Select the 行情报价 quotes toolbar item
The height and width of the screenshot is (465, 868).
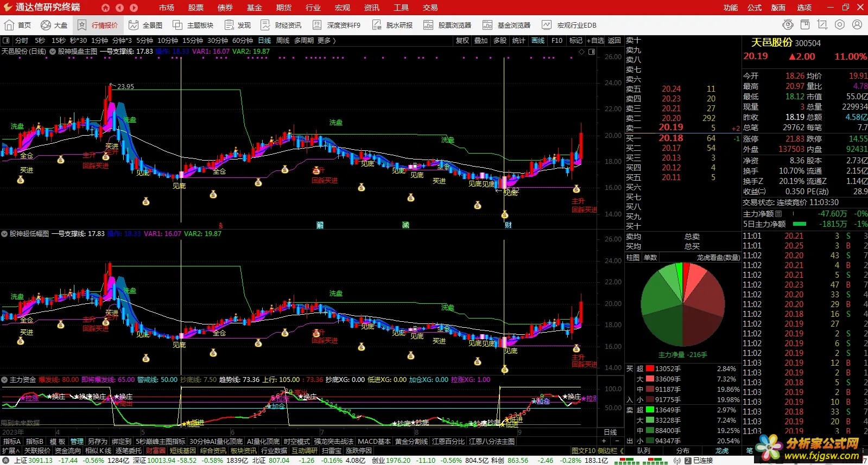[98, 25]
